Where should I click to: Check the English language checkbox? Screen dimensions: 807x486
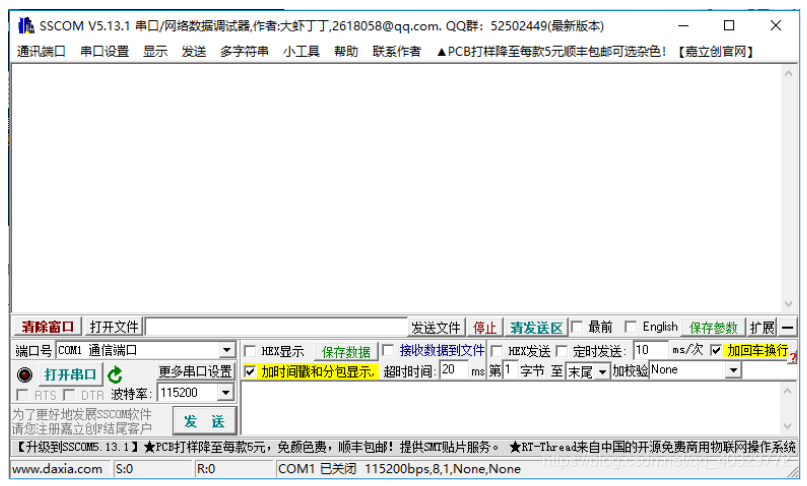(630, 327)
